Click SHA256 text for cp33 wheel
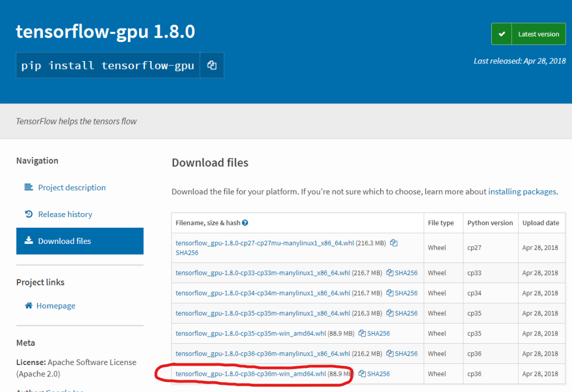Screen dimensions: 572x392 [x=406, y=273]
